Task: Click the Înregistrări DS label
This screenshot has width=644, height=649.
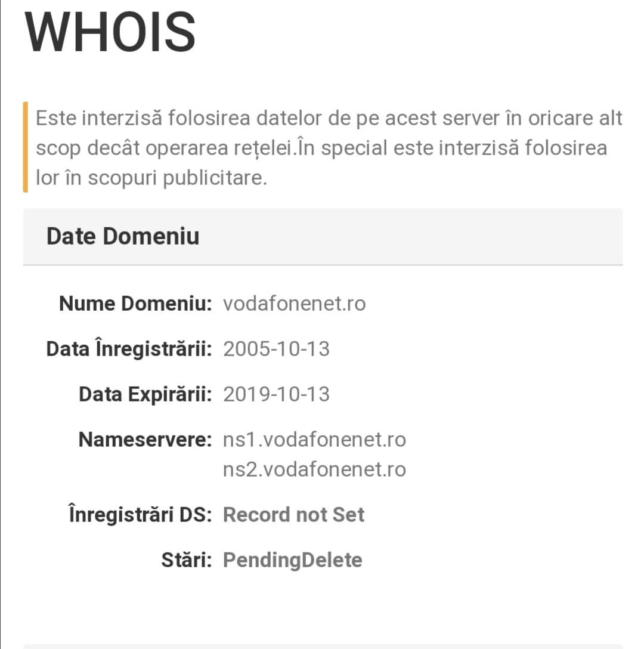Action: tap(140, 514)
